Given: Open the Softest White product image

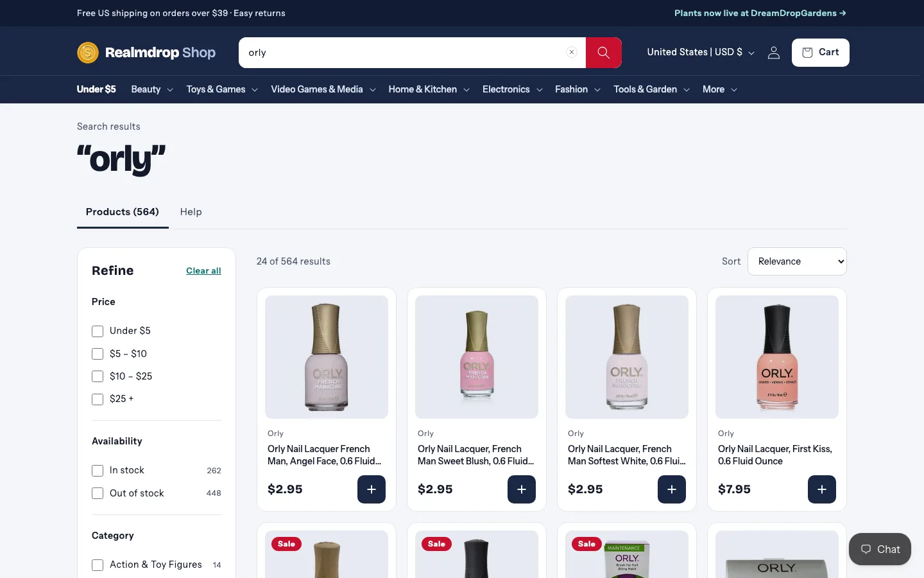Looking at the screenshot, I should [x=627, y=357].
